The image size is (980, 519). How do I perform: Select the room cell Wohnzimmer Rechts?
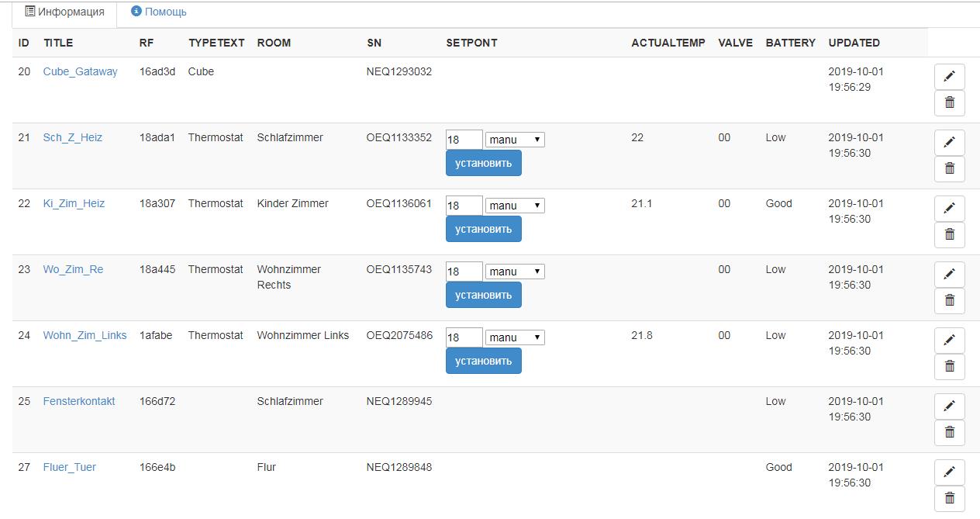(x=288, y=277)
